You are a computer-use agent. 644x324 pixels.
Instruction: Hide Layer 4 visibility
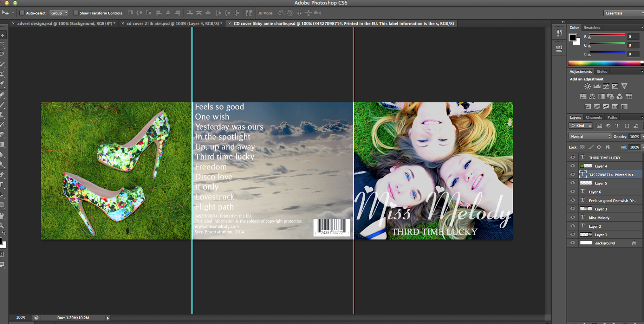[x=573, y=166]
